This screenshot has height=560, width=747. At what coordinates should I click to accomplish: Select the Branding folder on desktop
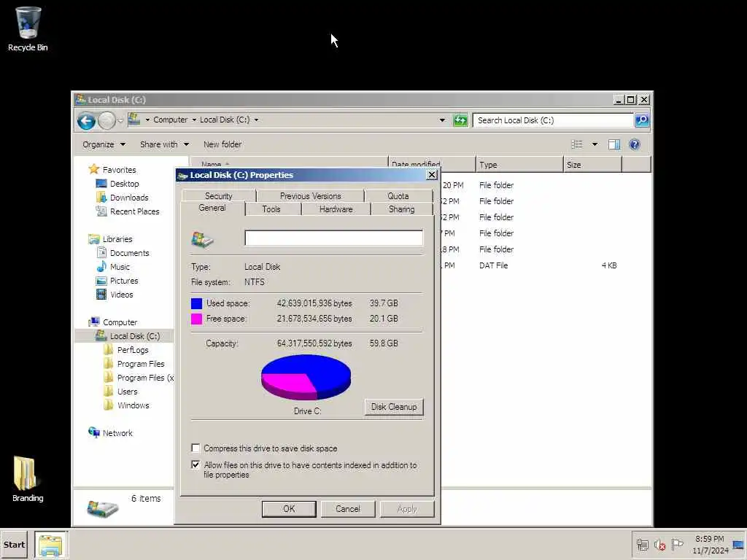[27, 478]
